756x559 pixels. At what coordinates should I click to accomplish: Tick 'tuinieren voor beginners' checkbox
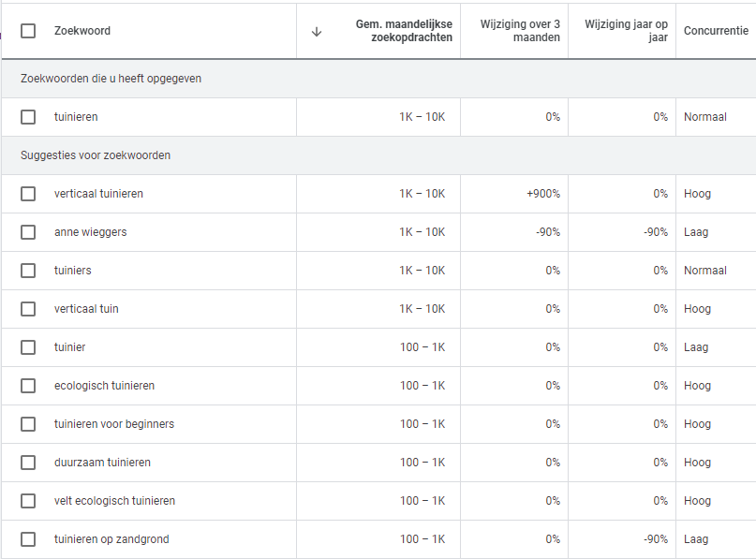point(28,424)
